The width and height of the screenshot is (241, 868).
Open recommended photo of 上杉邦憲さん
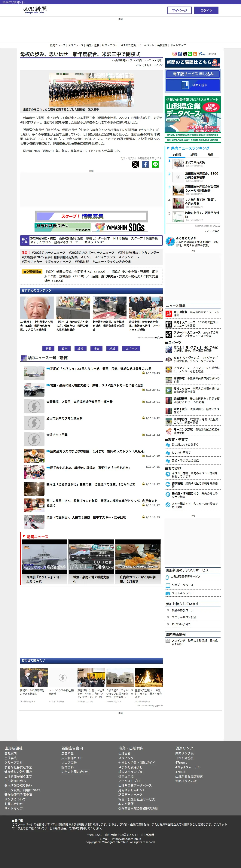tap(37, 308)
